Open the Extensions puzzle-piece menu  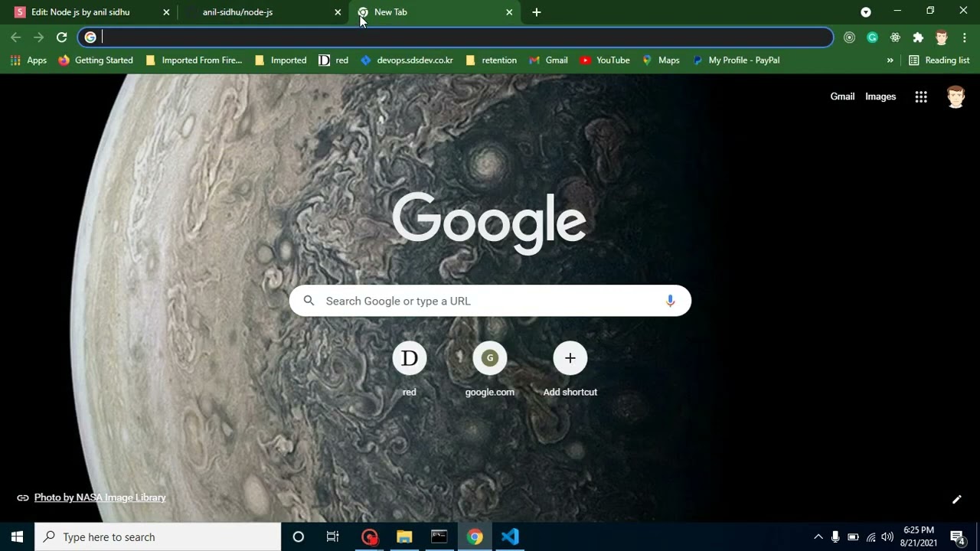pyautogui.click(x=918, y=37)
